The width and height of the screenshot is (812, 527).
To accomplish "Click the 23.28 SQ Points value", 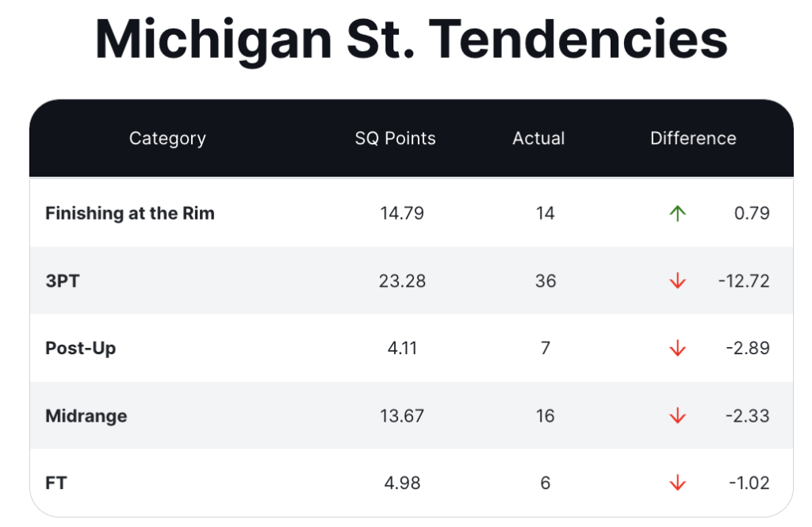I will 402,281.
